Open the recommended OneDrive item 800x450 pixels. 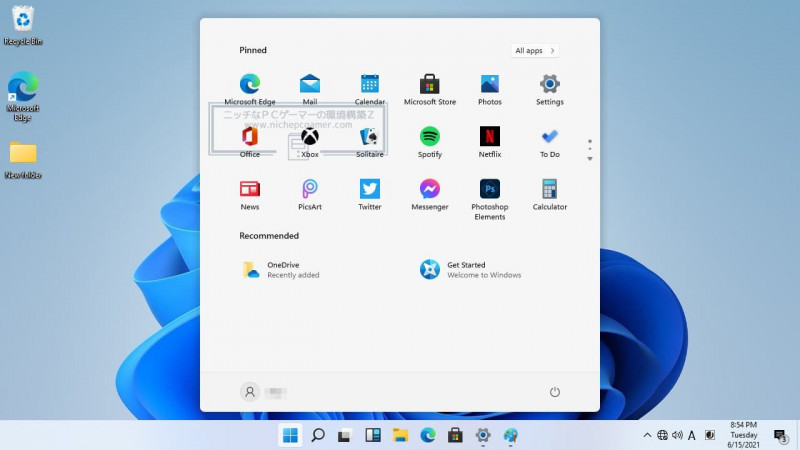point(281,269)
